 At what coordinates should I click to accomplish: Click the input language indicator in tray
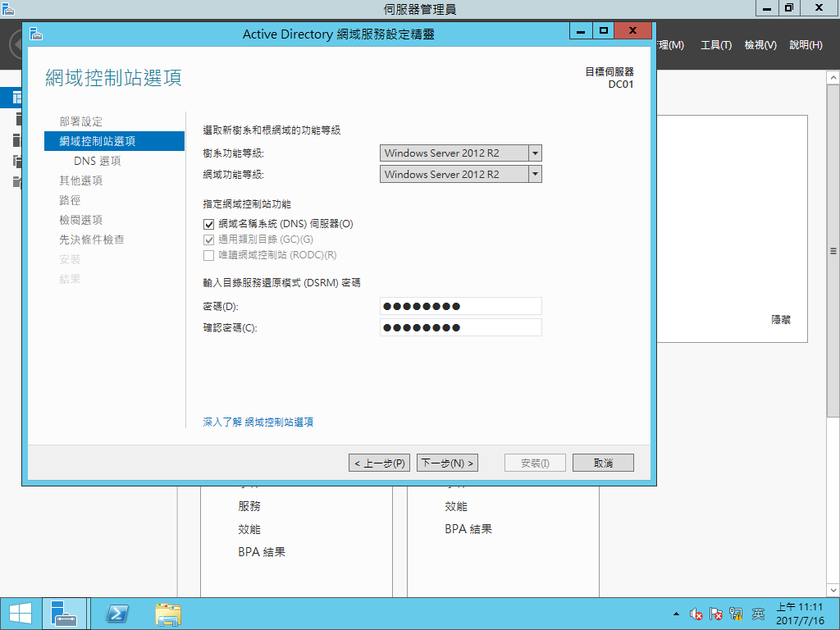[758, 614]
